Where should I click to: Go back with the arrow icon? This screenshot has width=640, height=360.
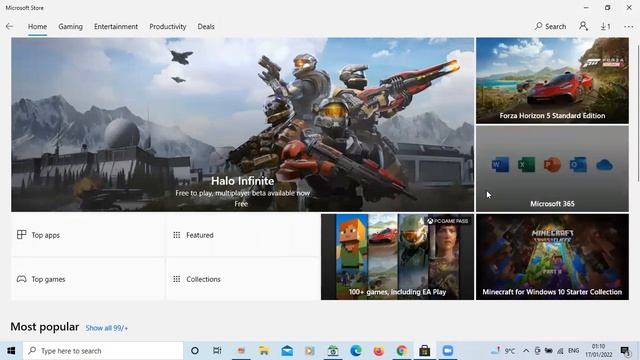tap(9, 27)
